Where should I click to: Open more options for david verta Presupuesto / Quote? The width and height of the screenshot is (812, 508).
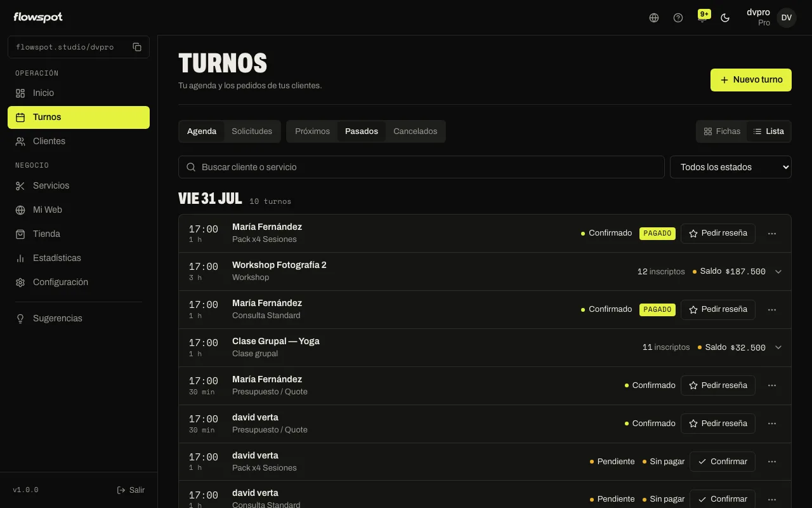click(x=772, y=424)
